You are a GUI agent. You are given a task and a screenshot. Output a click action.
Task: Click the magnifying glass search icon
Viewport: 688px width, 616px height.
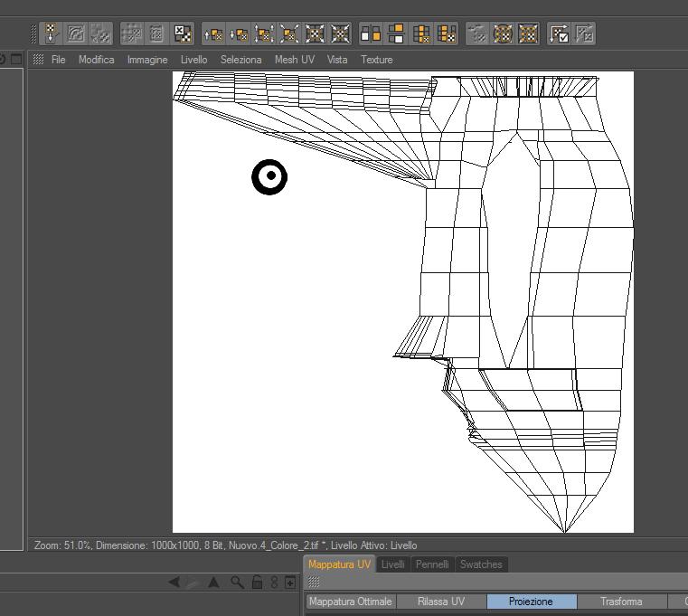[x=238, y=583]
